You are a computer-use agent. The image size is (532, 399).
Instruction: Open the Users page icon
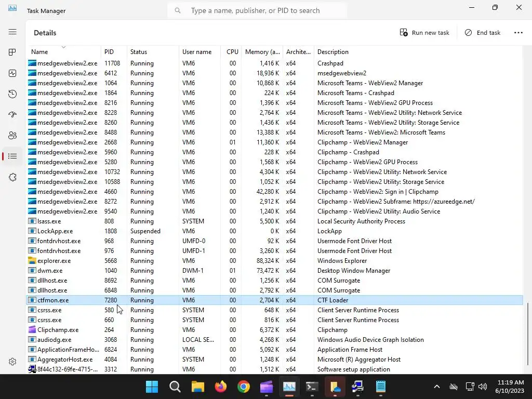pyautogui.click(x=12, y=136)
